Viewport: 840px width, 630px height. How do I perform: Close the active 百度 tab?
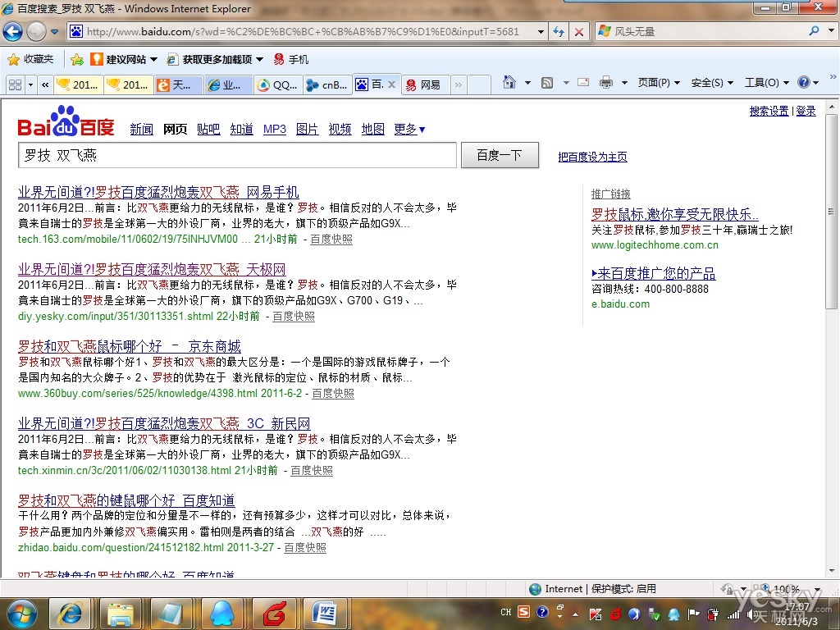391,84
